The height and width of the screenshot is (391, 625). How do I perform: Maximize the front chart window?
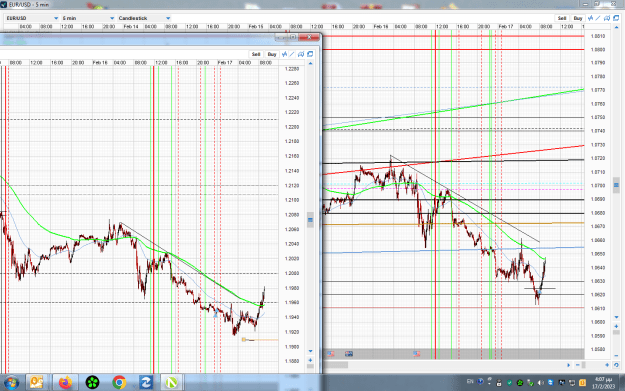[293, 37]
